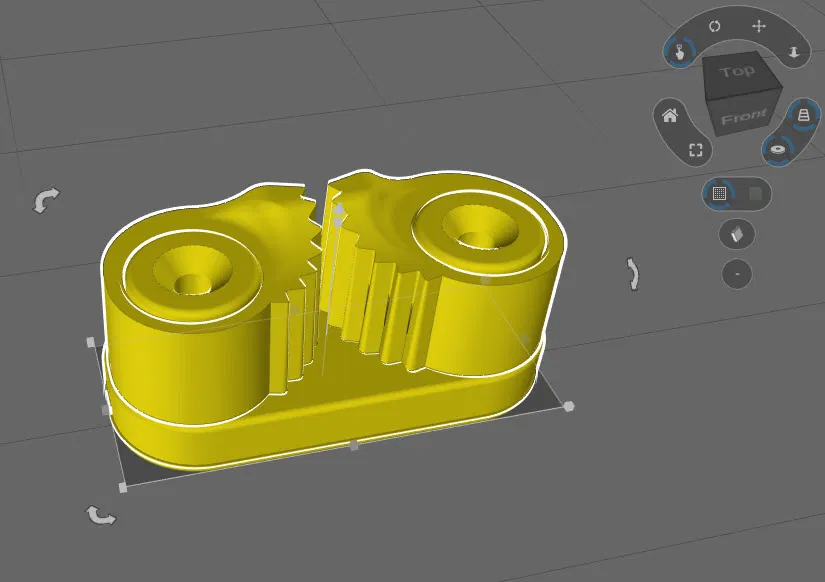Click the Top face of the view cube
825x582 pixels.
[x=738, y=70]
